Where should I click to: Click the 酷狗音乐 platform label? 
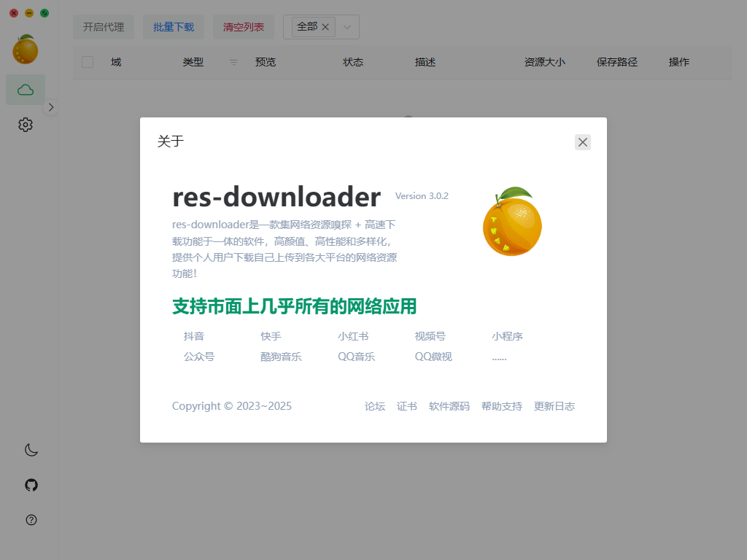click(x=281, y=357)
